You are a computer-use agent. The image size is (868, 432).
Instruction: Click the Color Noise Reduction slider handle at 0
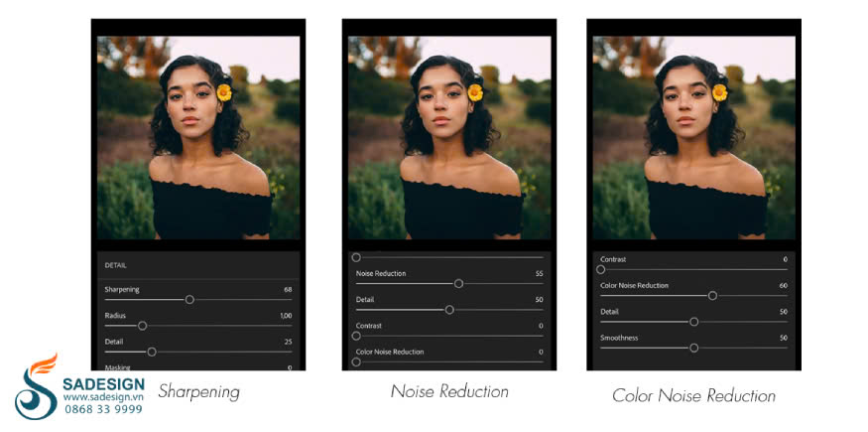(x=356, y=361)
